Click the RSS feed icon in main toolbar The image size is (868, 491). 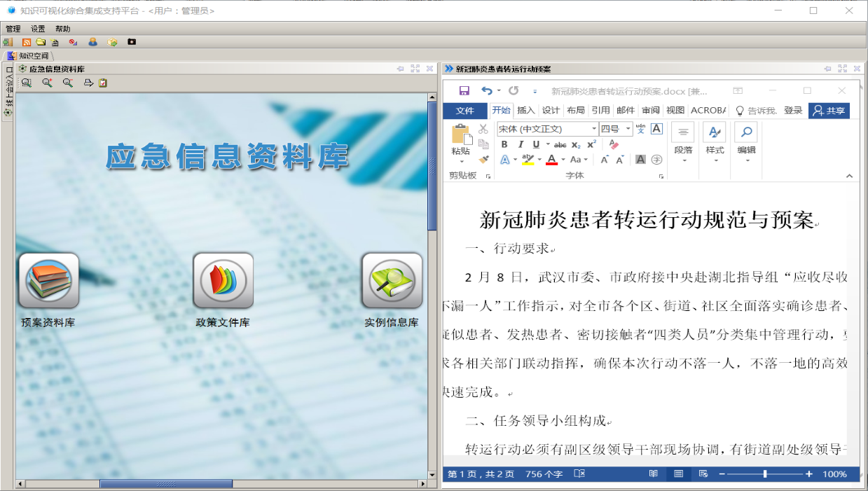[x=27, y=42]
